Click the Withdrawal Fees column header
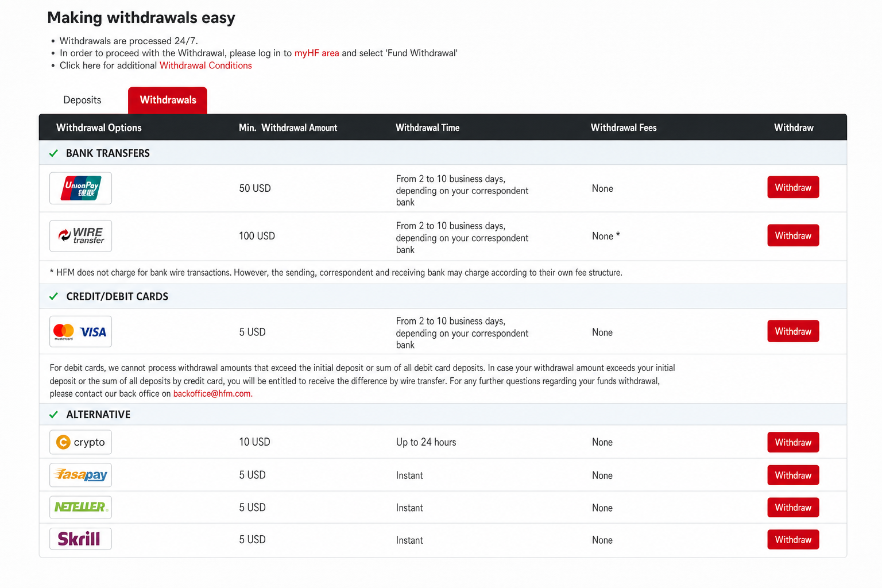The height and width of the screenshot is (588, 882). coord(624,127)
